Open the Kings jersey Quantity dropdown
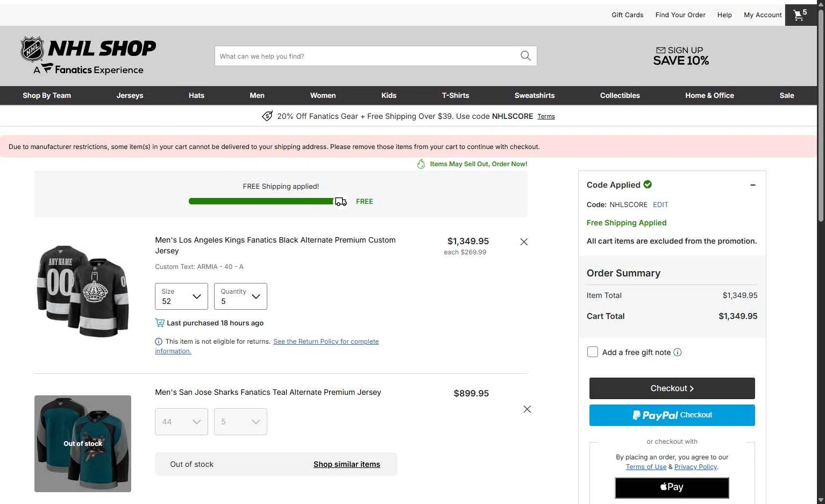The width and height of the screenshot is (825, 504). (240, 296)
